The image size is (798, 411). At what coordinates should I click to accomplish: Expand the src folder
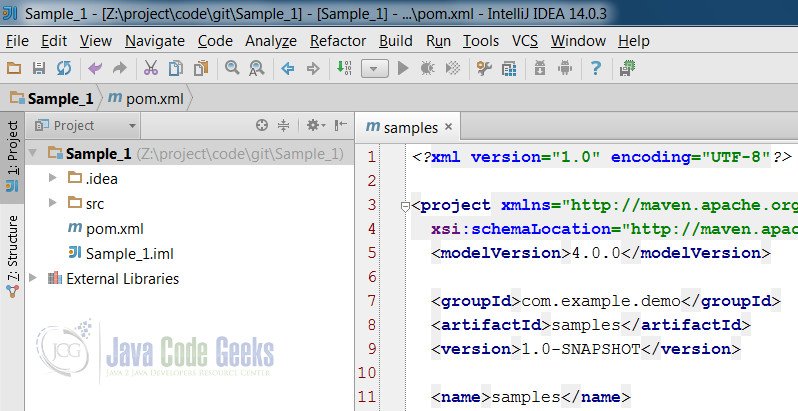(52, 202)
